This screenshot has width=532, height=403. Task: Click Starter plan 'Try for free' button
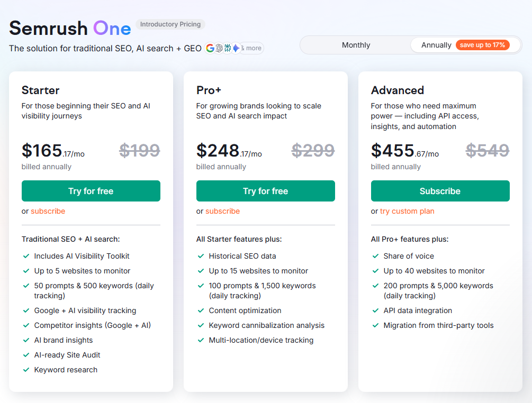(91, 191)
